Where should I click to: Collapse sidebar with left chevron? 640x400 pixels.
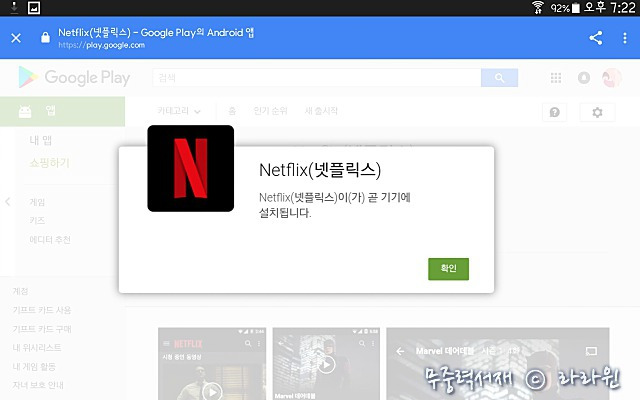pyautogui.click(x=8, y=202)
